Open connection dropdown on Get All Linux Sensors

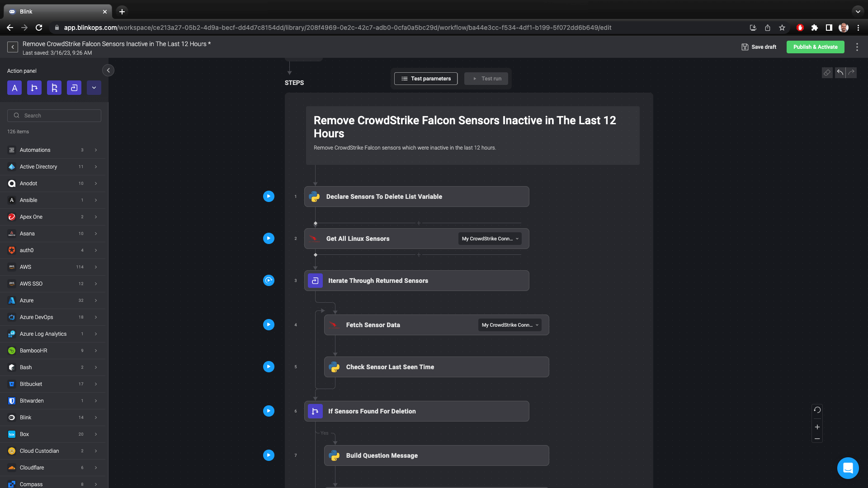490,239
